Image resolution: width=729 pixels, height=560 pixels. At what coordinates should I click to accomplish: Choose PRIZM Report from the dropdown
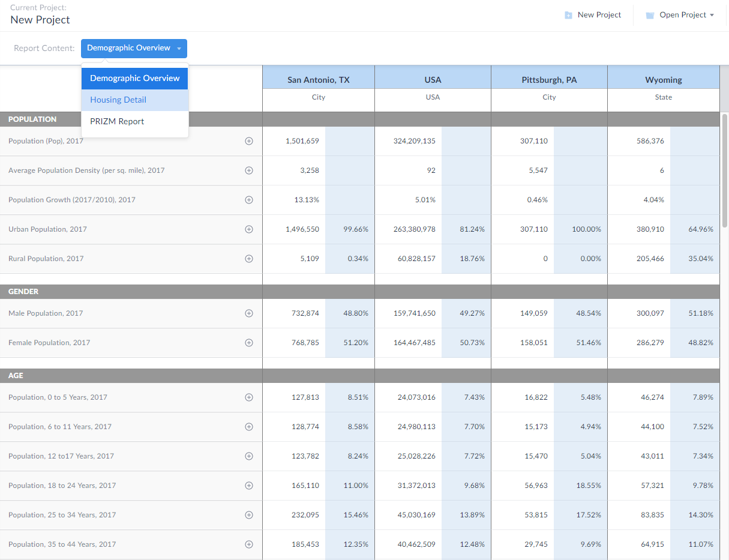(135, 121)
